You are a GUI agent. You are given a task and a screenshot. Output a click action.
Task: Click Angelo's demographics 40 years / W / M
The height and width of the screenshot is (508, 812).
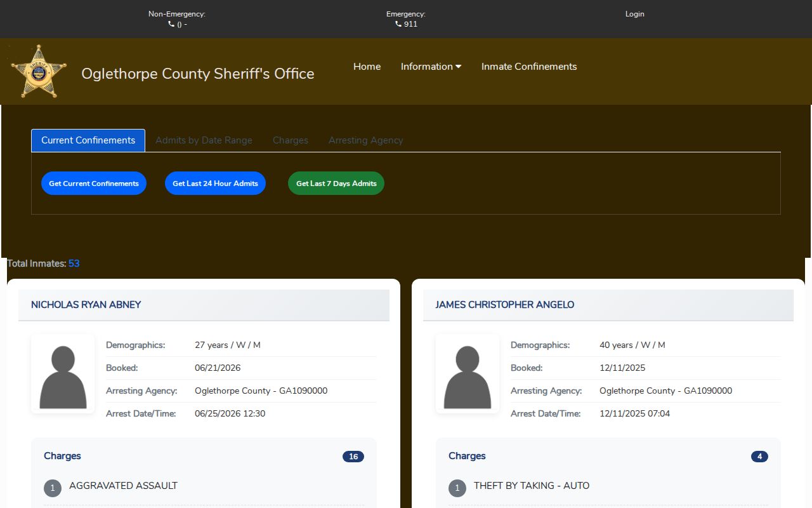coord(632,345)
